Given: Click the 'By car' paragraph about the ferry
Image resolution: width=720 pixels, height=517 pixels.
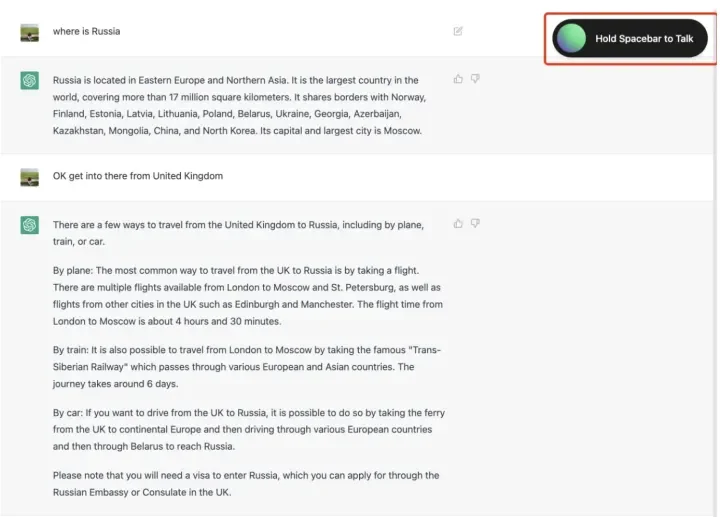Looking at the screenshot, I should 249,429.
